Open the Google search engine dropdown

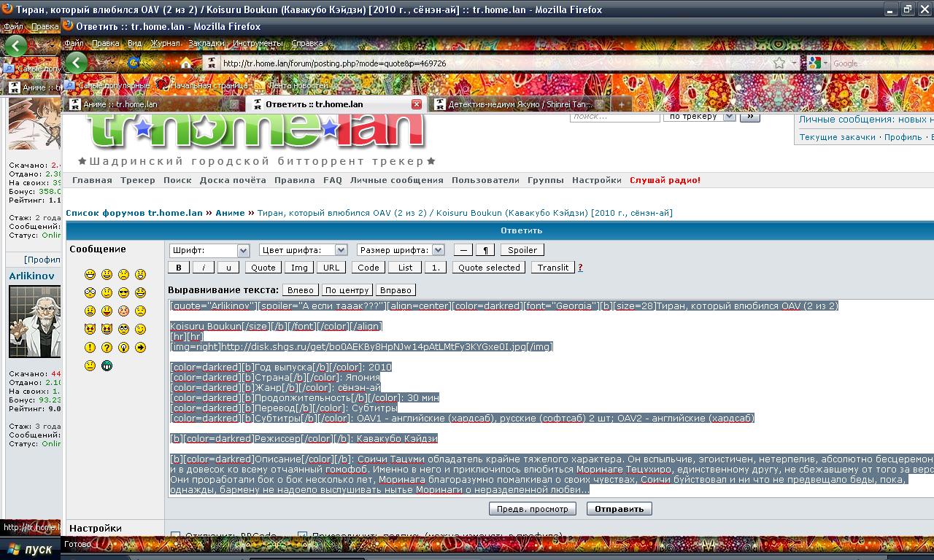(x=819, y=63)
